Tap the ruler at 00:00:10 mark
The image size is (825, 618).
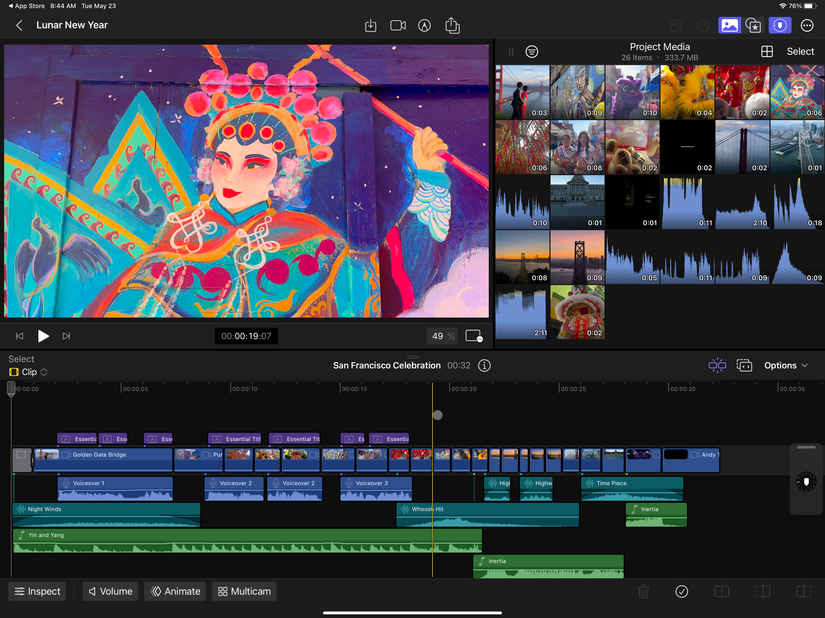245,389
